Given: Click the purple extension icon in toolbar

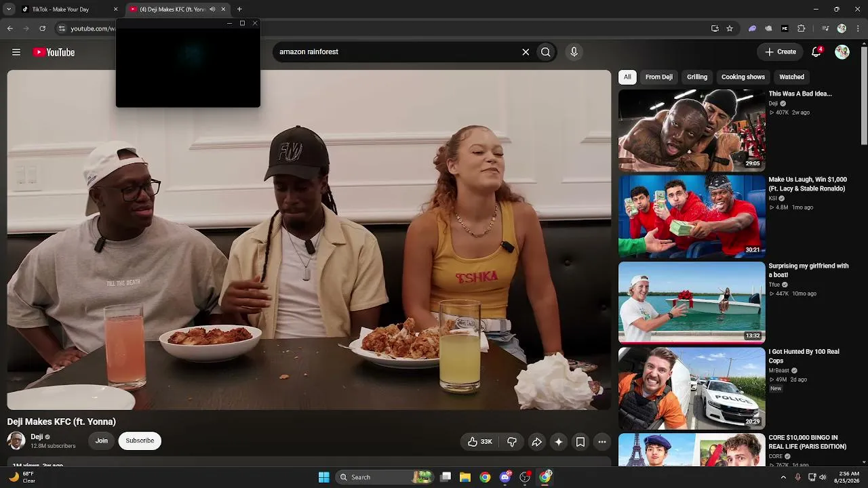Looking at the screenshot, I should click(752, 28).
